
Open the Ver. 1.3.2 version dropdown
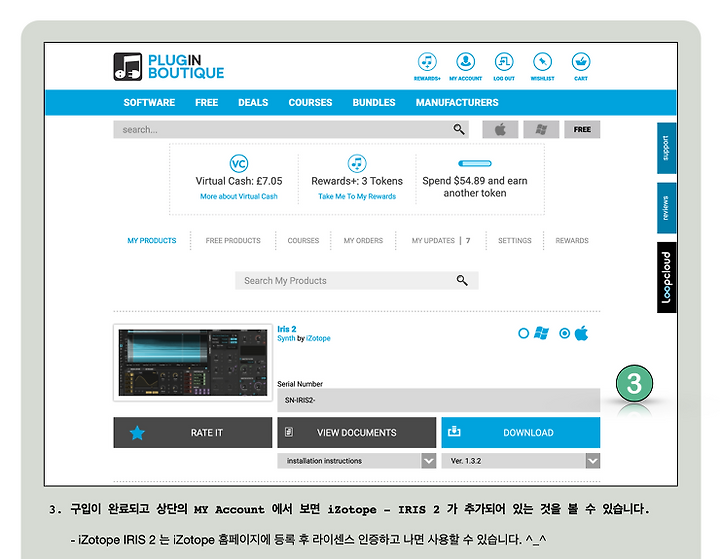click(521, 461)
